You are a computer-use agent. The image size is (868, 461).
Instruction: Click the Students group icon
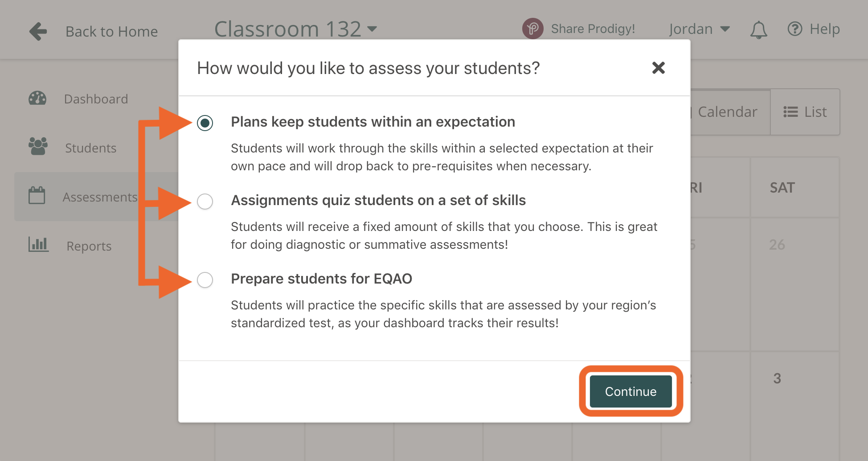coord(38,146)
